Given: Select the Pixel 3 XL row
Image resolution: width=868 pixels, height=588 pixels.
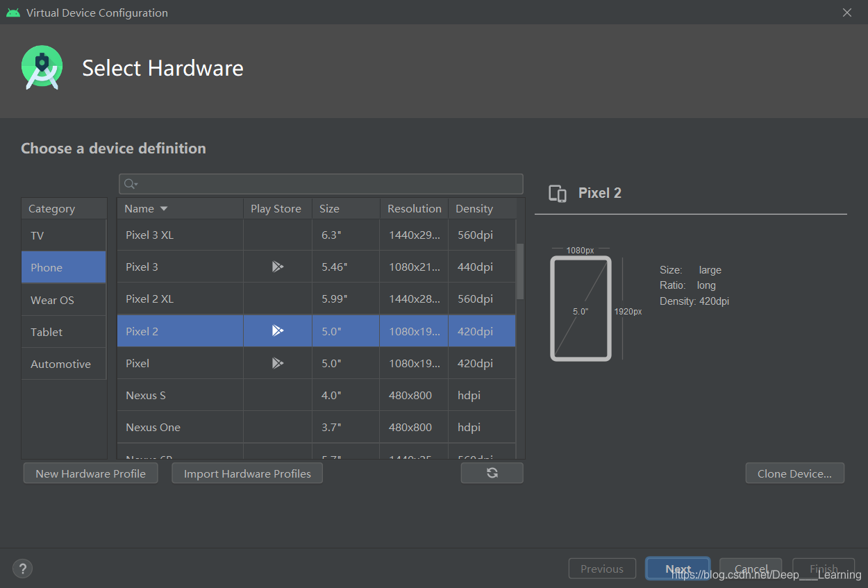Looking at the screenshot, I should 317,235.
